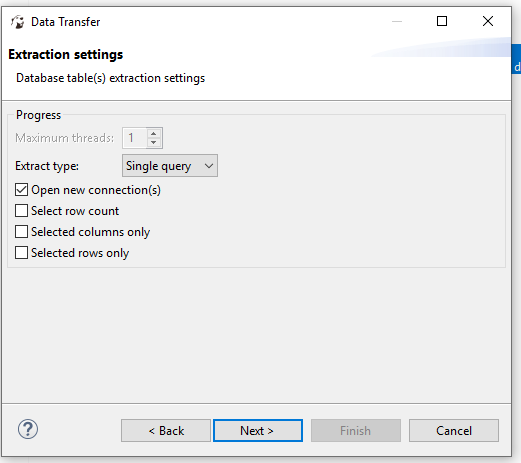Click the greyed Finish button
The image size is (521, 463).
coord(356,430)
